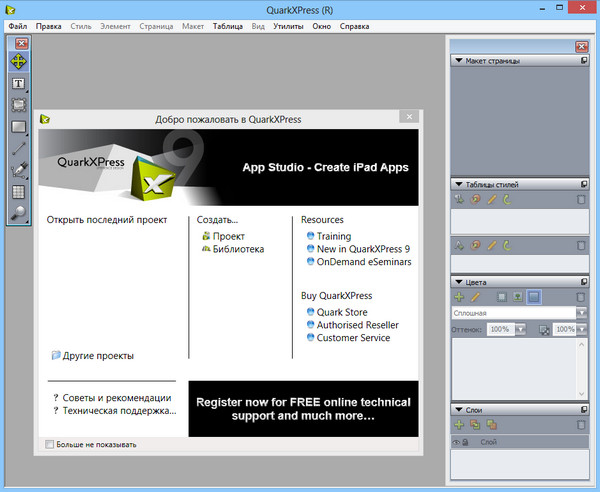Image resolution: width=600 pixels, height=492 pixels.
Task: Toggle the background color button in Цвета panel
Action: click(534, 297)
